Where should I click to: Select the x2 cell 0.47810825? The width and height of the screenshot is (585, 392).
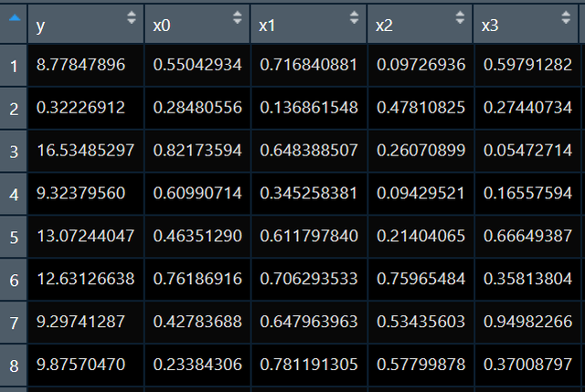(420, 108)
